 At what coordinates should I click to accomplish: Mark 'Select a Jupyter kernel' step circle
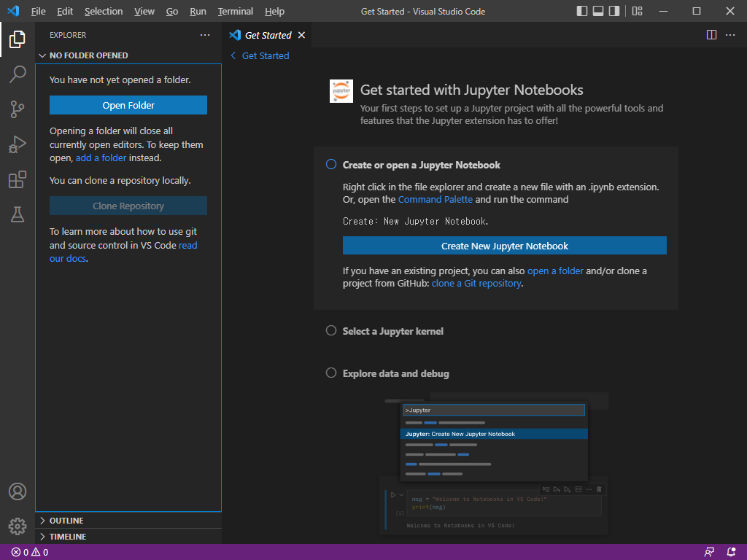(331, 330)
